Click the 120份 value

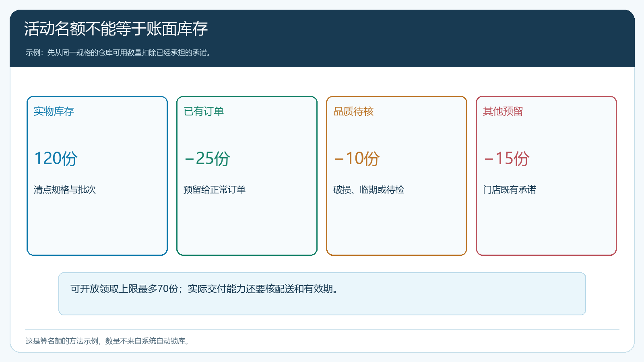click(x=56, y=158)
